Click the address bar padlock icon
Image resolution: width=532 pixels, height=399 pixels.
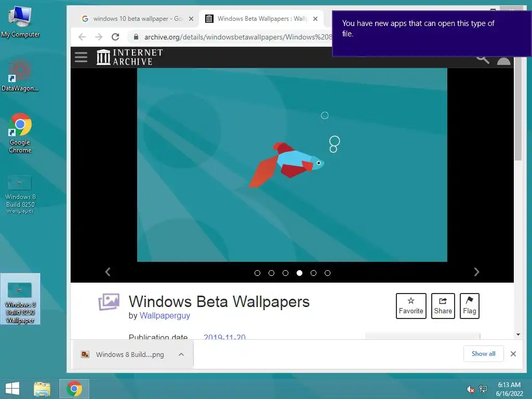(x=136, y=37)
